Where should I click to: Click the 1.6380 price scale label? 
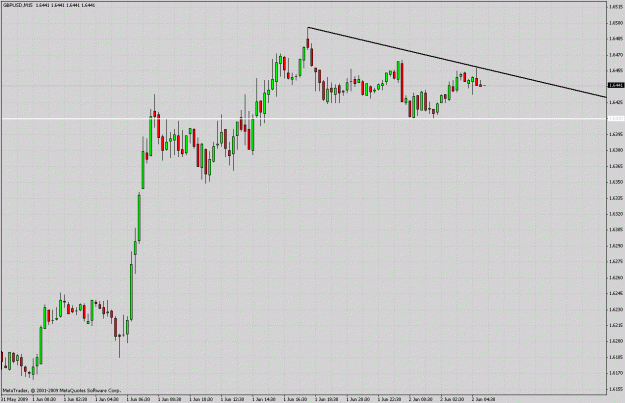(616, 150)
